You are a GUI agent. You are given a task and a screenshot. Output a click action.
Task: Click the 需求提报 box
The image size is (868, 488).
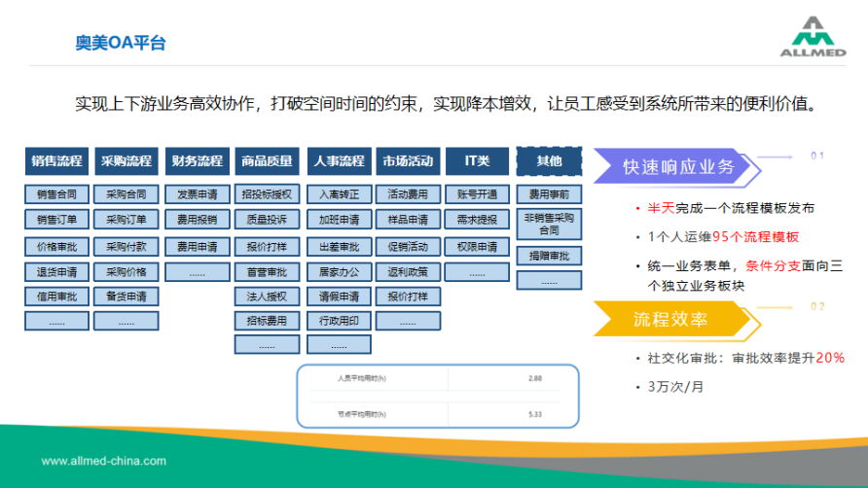[477, 219]
